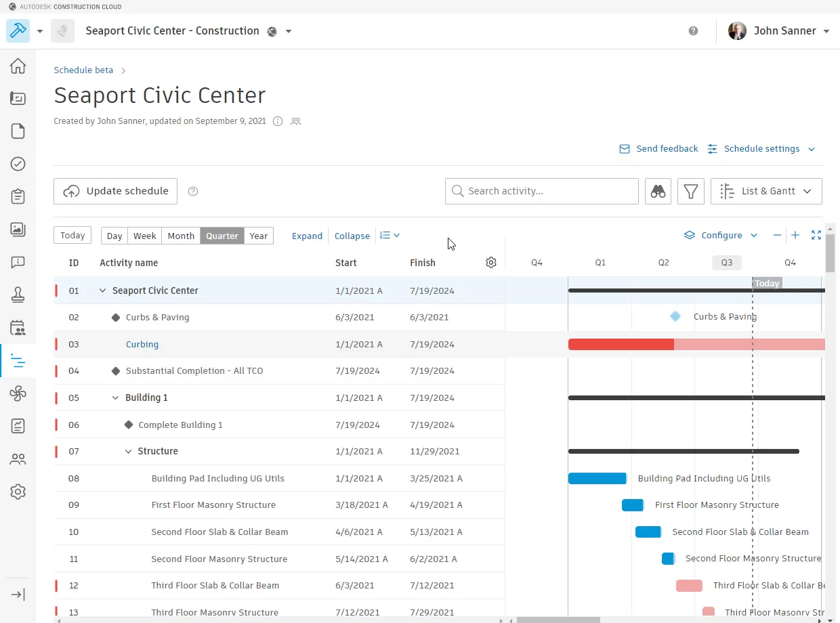Click the Today button
Screen dimensions: 840x623
72,236
